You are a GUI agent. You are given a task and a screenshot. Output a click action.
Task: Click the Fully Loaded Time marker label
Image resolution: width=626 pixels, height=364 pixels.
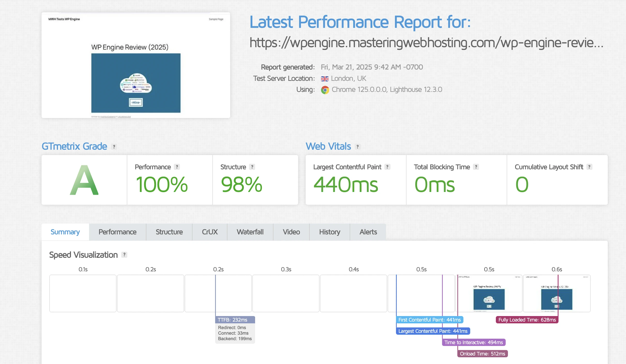point(527,320)
